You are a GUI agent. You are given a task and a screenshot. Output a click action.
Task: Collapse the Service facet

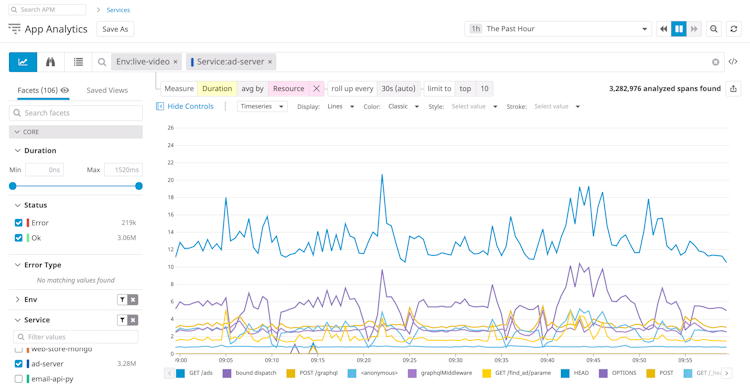pos(18,320)
